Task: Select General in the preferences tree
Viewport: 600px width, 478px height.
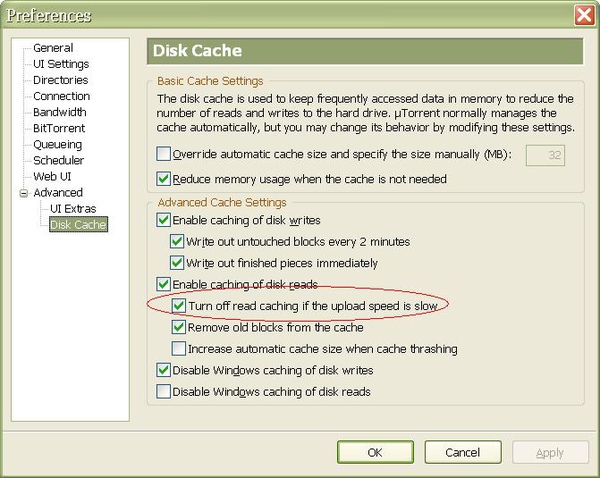Action: [x=52, y=48]
